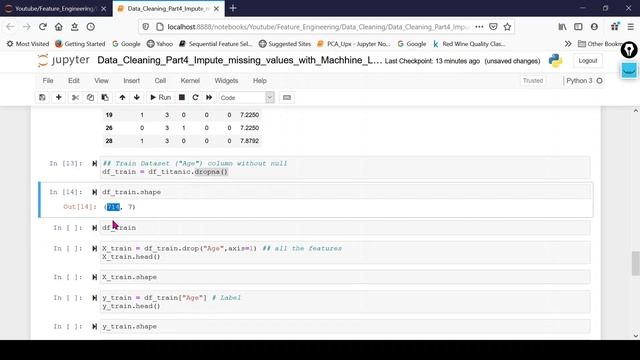Open the Most Visited bookmark
This screenshot has height=360, width=640.
coord(28,44)
